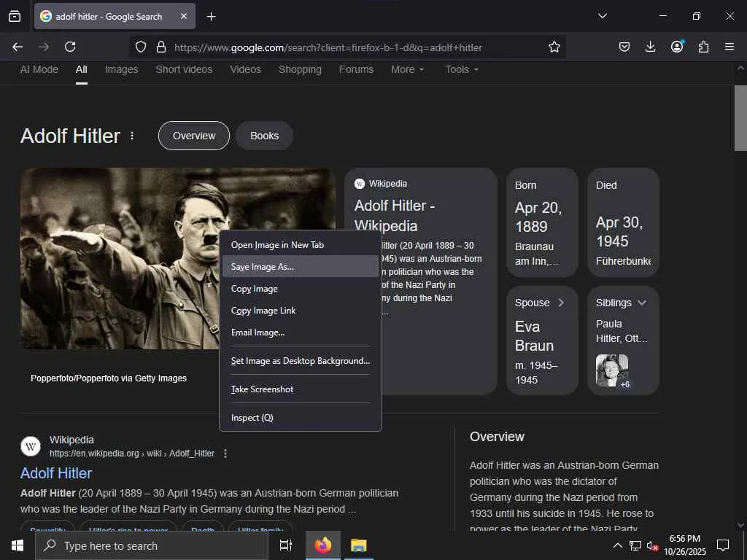Open Firefox View icon in tab bar
This screenshot has width=747, height=560.
pos(15,16)
